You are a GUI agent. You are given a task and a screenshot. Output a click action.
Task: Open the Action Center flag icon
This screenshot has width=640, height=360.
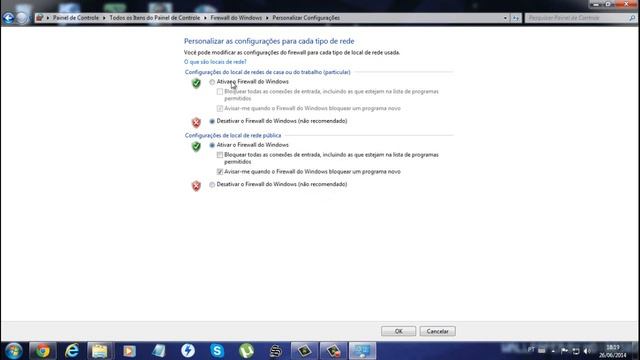[564, 351]
